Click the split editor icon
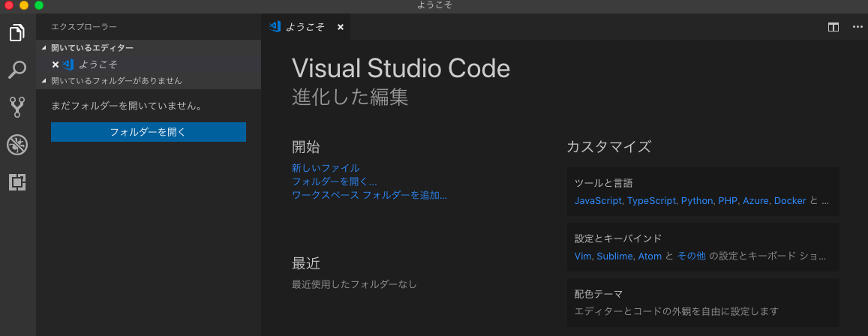Screen dimensions: 868x336 coord(833,27)
